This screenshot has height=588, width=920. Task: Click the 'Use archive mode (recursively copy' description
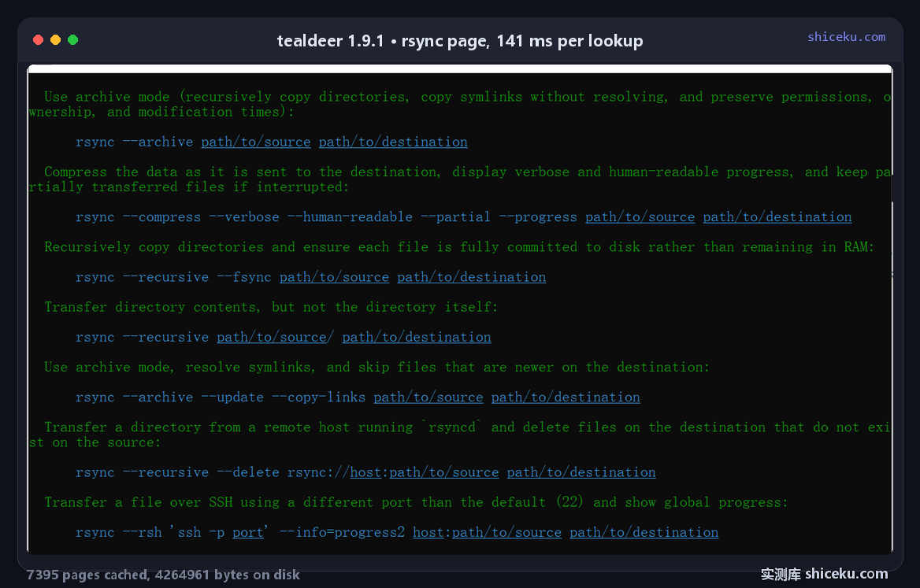pyautogui.click(x=460, y=105)
